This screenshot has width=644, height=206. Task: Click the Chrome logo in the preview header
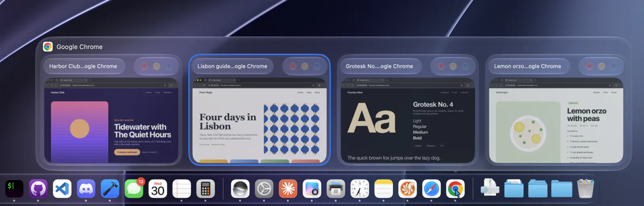pyautogui.click(x=48, y=47)
